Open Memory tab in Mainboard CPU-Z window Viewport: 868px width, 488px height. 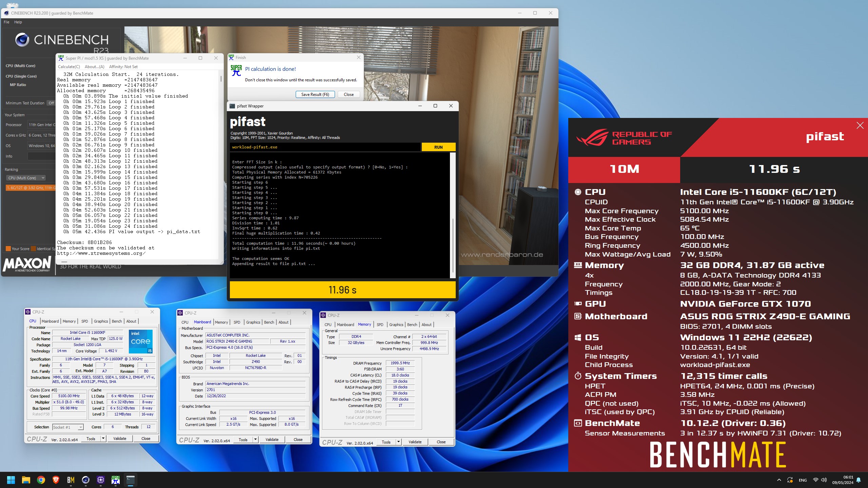coord(221,322)
